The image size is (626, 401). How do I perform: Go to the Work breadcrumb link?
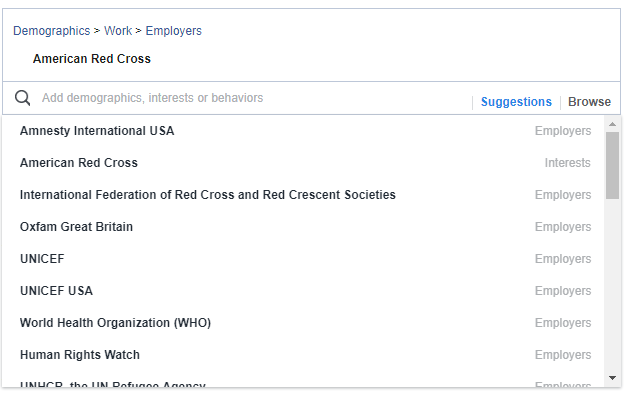[x=118, y=31]
